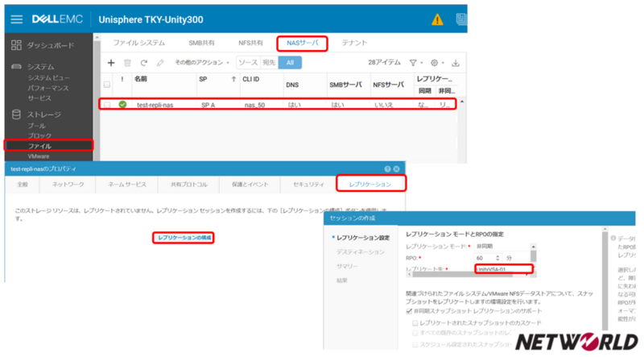Click the export download icon
The width and height of the screenshot is (644, 357).
pos(456,63)
